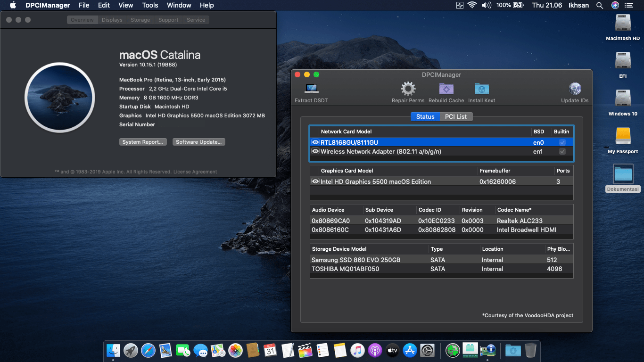Open the Macintosh HD desktop icon

pos(622,26)
